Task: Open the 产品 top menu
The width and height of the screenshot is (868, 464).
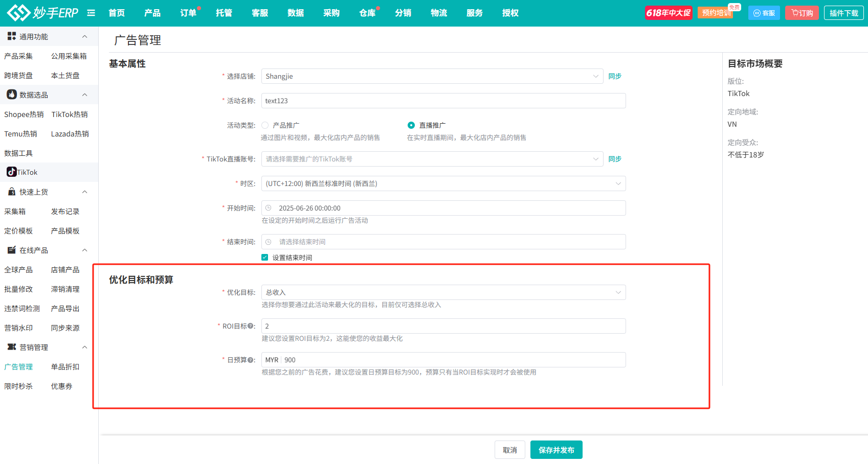Action: coord(152,13)
